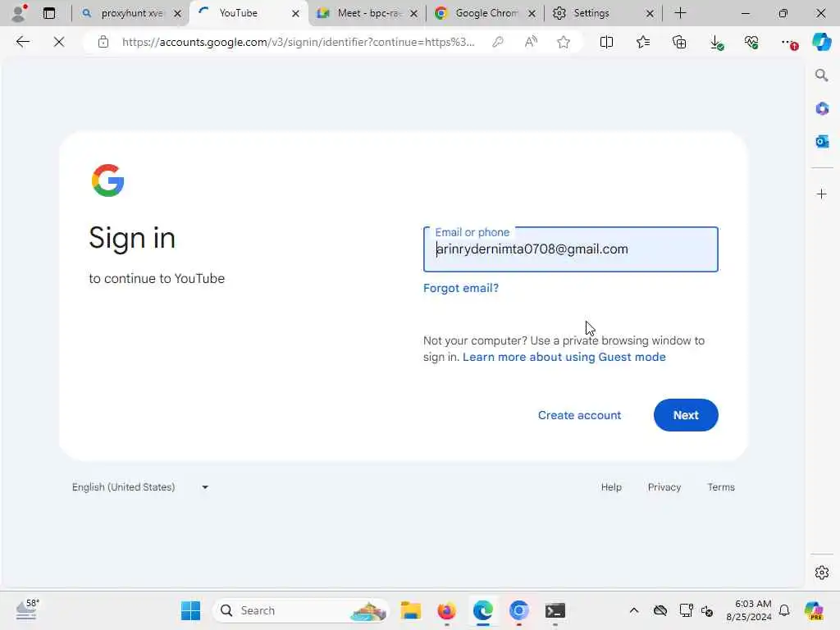Open the weather widget
Screen dimensions: 840x630
coord(27,610)
